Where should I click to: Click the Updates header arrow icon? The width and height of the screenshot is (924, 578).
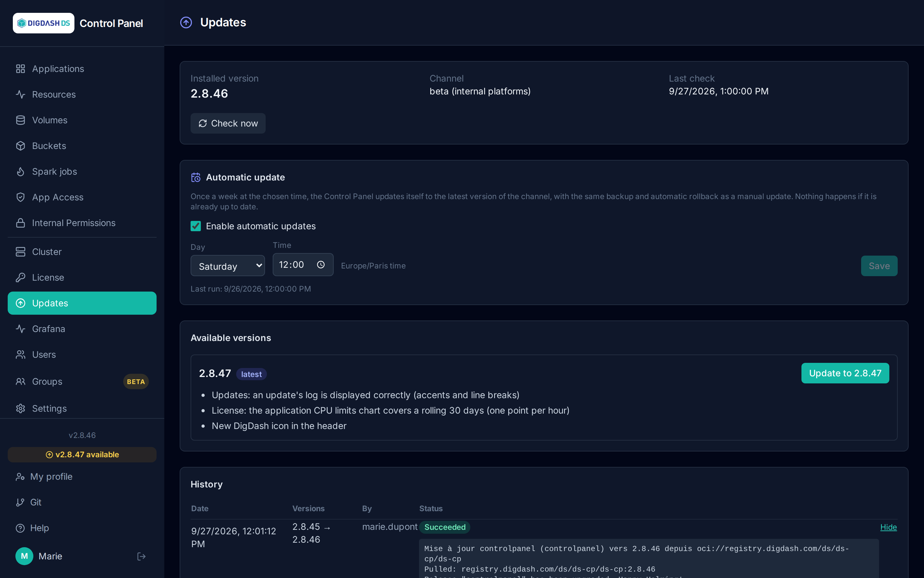(x=186, y=22)
